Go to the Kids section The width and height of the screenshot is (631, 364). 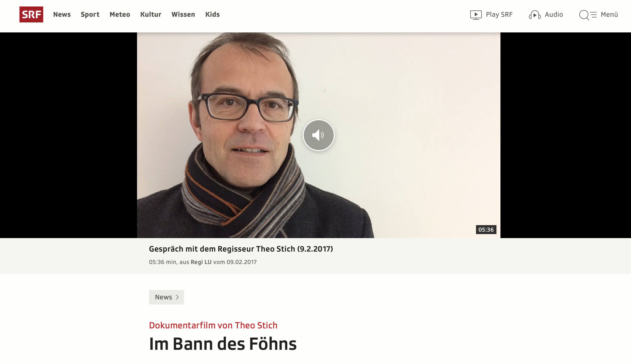(212, 14)
